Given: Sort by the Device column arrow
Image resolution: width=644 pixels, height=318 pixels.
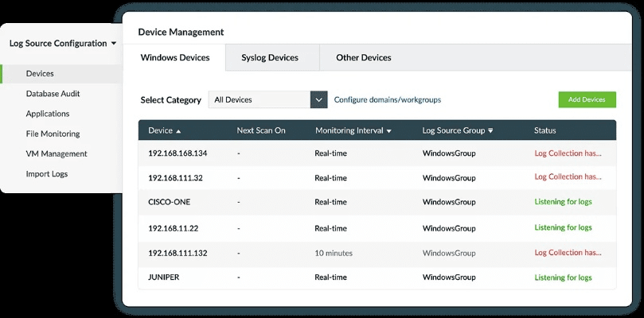Looking at the screenshot, I should [x=178, y=130].
